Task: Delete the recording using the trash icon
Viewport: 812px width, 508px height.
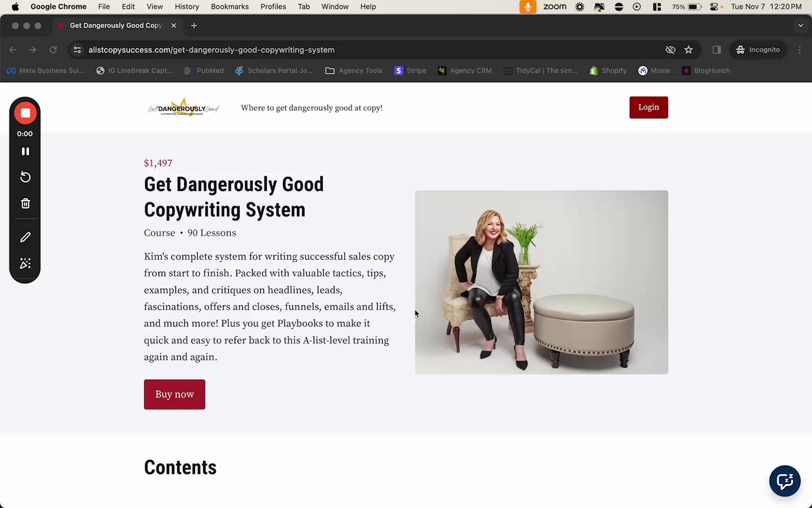Action: tap(25, 203)
